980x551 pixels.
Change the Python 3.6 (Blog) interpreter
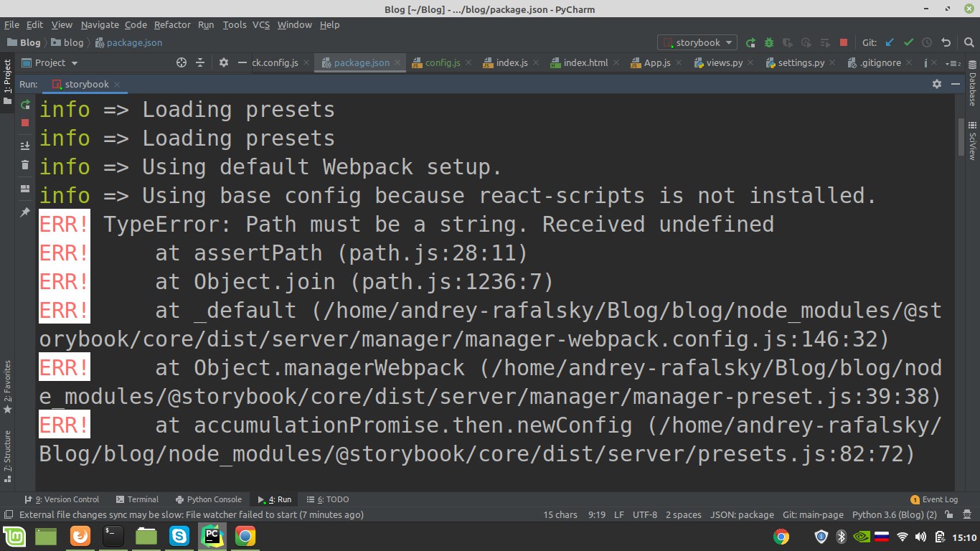(x=894, y=515)
